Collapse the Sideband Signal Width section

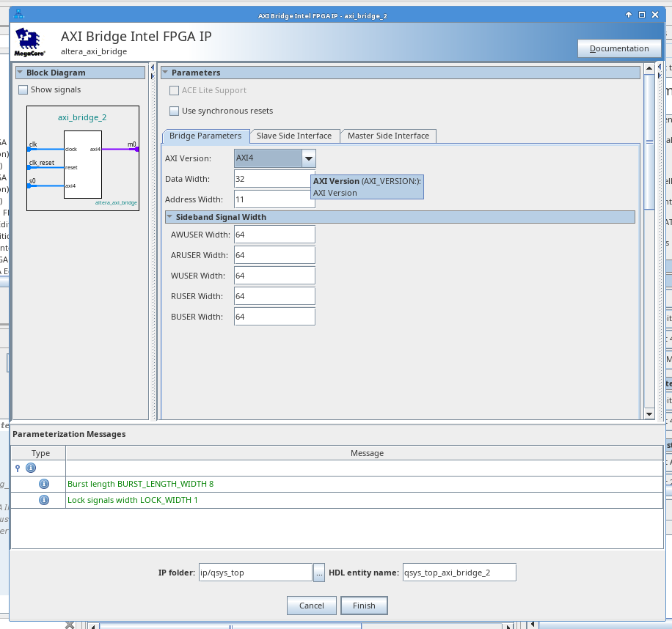[x=170, y=217]
